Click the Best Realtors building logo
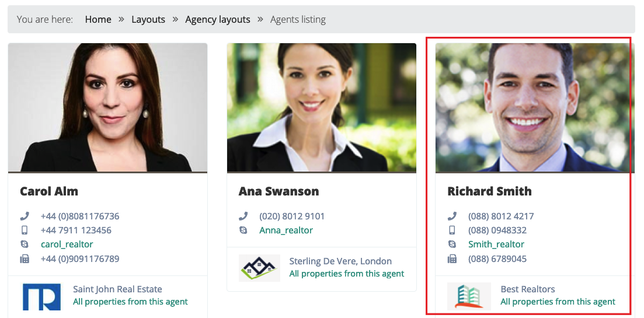The image size is (644, 318). coord(469,296)
